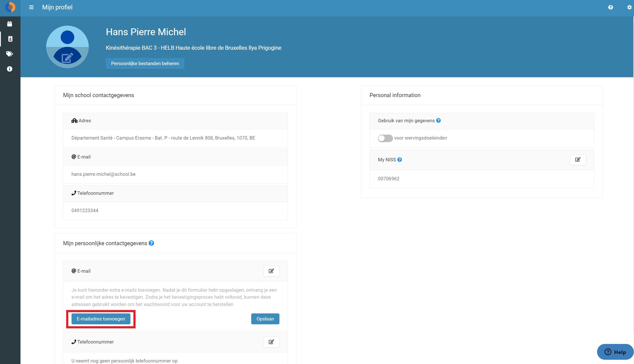634x364 pixels.
Task: Open the info circle sidebar icon
Action: point(10,69)
